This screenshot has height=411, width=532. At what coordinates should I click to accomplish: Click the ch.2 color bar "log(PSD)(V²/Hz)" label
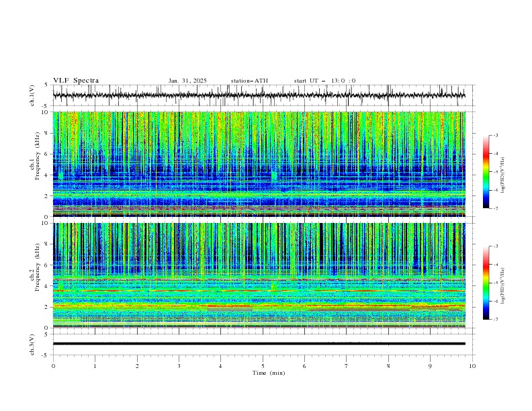click(x=503, y=284)
